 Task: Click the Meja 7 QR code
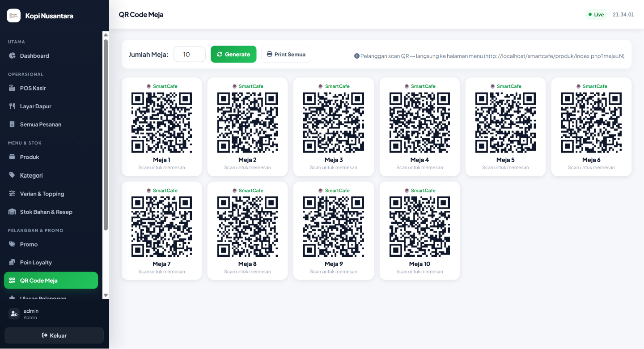162,227
